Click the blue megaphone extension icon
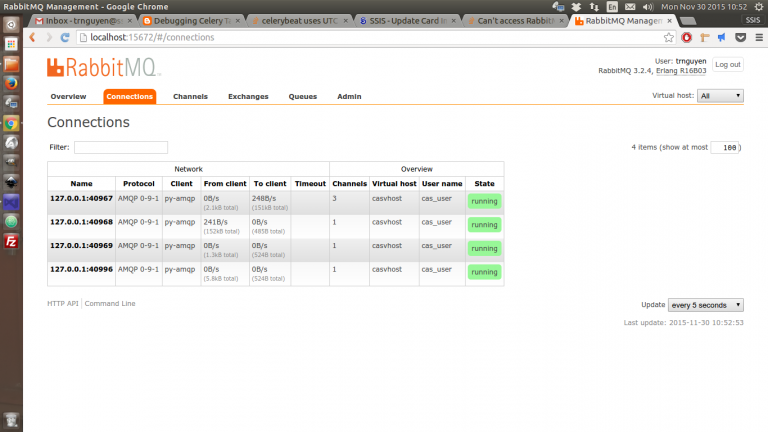This screenshot has width=768, height=432. (722, 37)
